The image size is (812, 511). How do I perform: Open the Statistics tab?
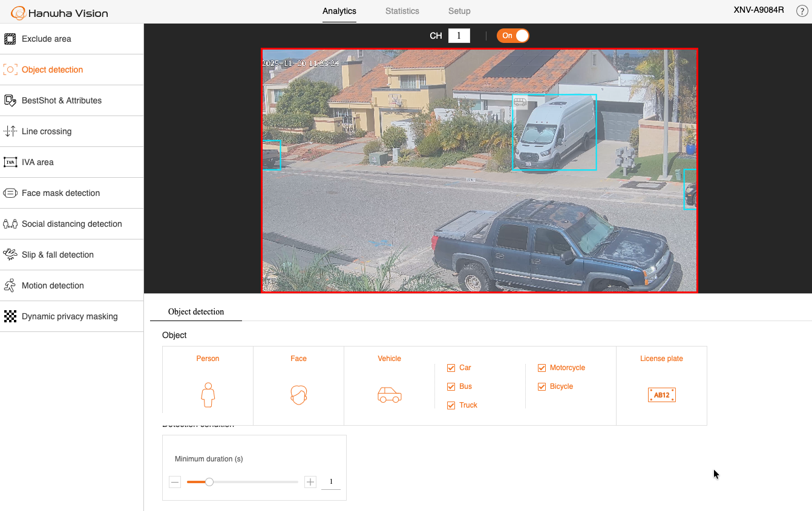click(x=402, y=11)
